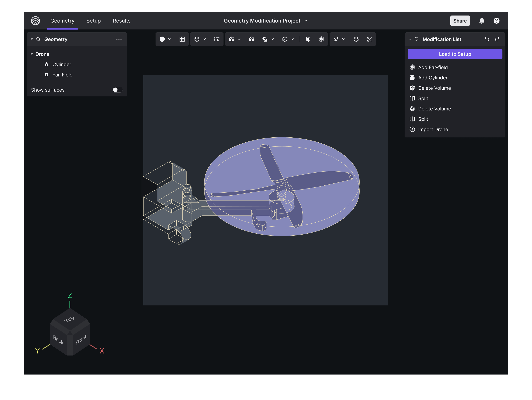Collapse the Geometry panel
Viewport: 532px width, 400px height.
32,39
